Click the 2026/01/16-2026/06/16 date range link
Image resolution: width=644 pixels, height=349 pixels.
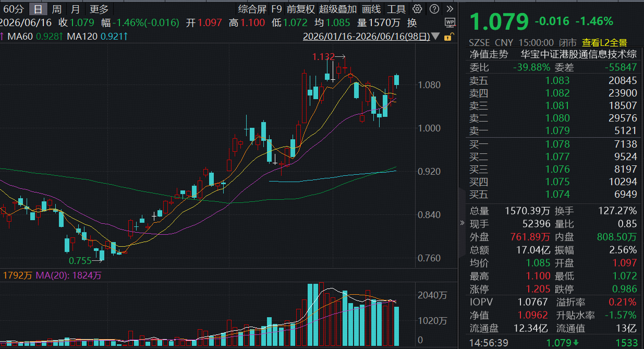[x=367, y=37]
